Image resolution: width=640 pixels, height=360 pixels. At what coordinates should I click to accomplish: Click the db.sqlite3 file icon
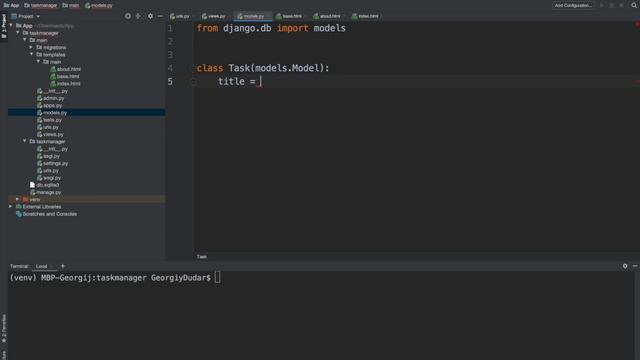(x=32, y=185)
